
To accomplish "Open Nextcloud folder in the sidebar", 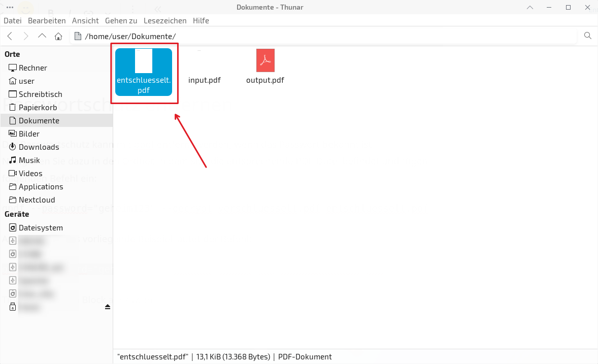I will 37,200.
